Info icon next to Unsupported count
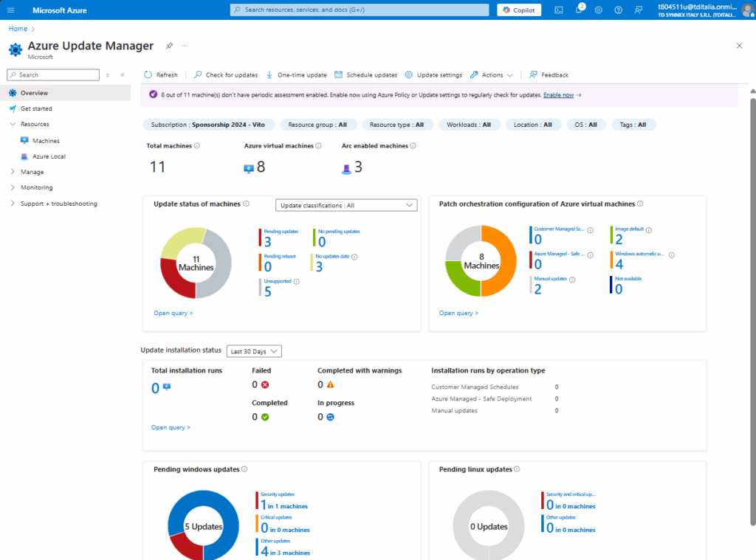The image size is (756, 560). click(x=297, y=282)
